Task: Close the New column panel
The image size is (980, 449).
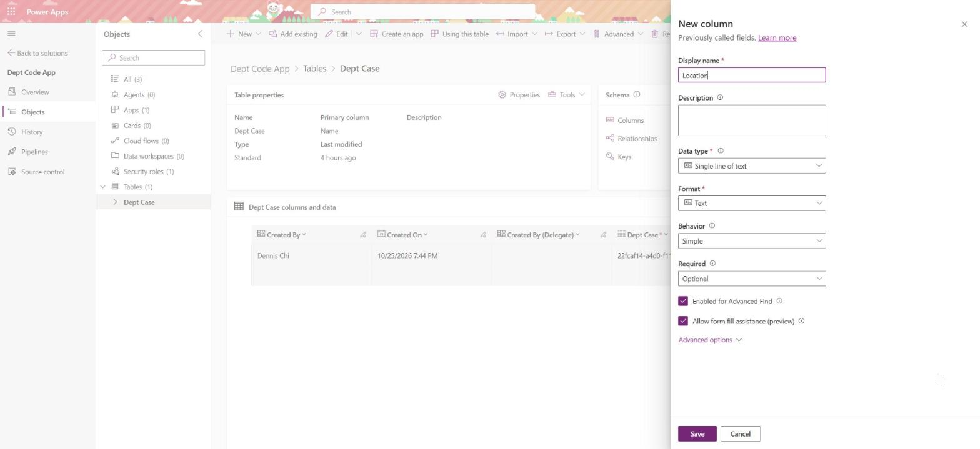Action: point(964,24)
